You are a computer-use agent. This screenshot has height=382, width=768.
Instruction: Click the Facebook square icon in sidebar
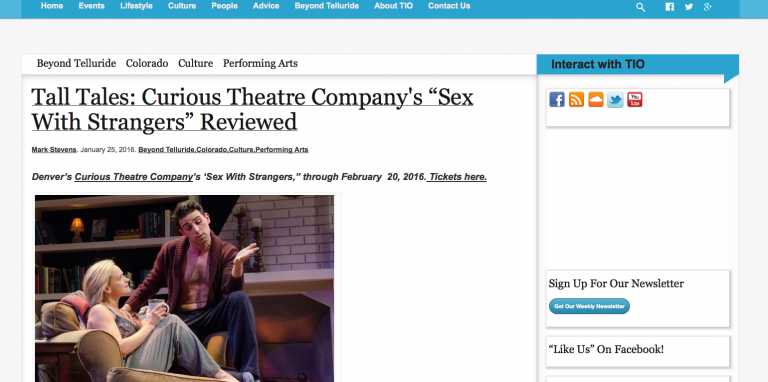point(557,99)
